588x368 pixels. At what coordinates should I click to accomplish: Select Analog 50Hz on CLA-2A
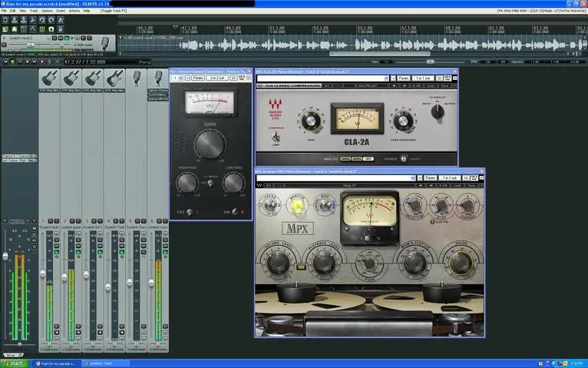(345, 159)
